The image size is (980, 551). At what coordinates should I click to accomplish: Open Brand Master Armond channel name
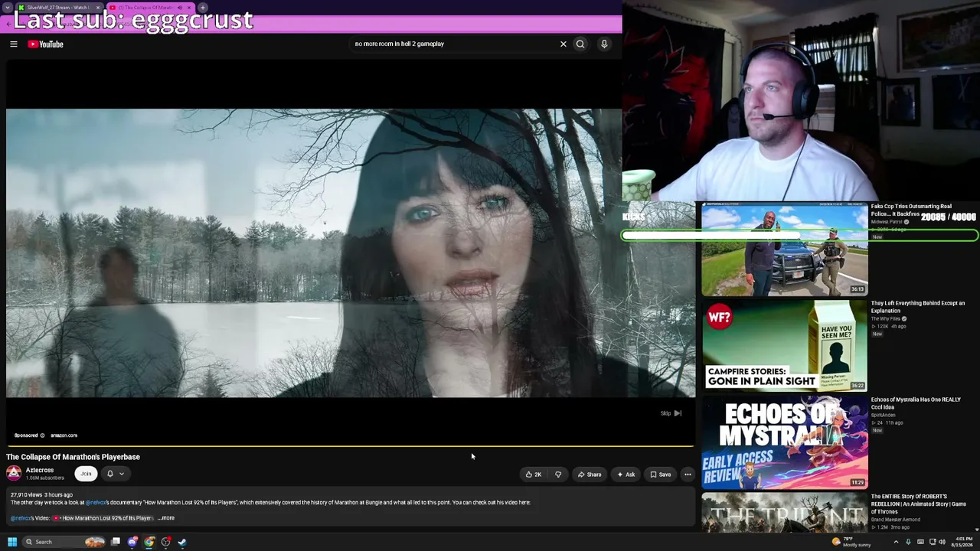click(x=895, y=520)
